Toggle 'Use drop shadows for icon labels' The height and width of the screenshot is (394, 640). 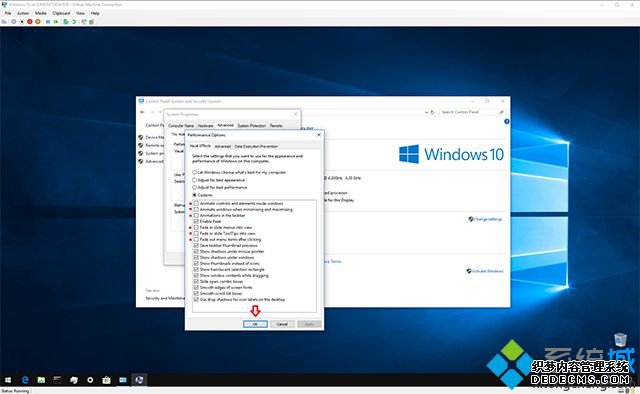click(196, 299)
